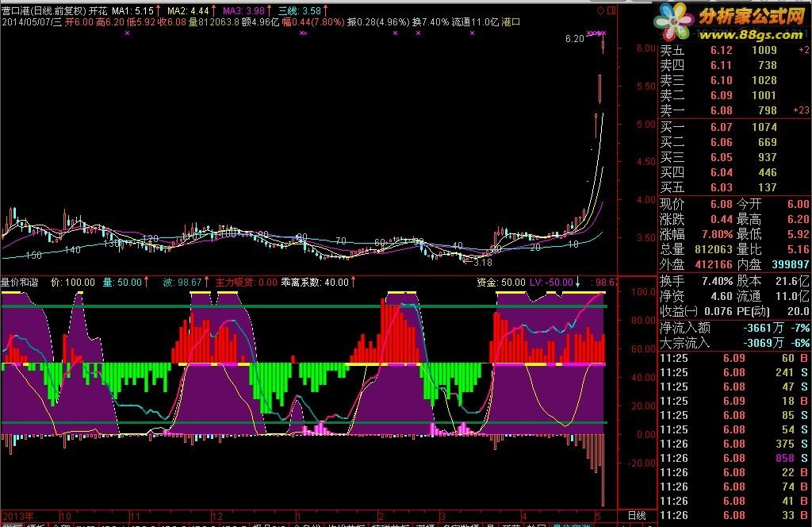The width and height of the screenshot is (812, 527).
Task: Click the 涨幅 7.80% value
Action: coord(717,234)
